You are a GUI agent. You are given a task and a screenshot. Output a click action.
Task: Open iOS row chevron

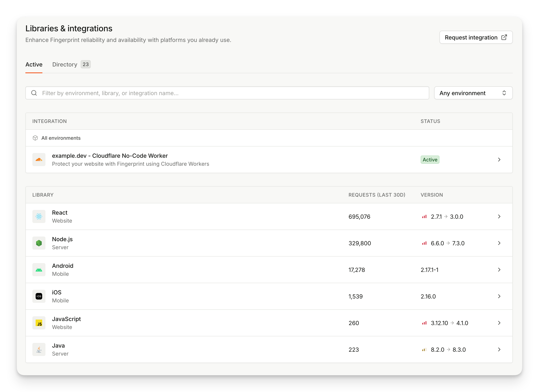(x=499, y=296)
